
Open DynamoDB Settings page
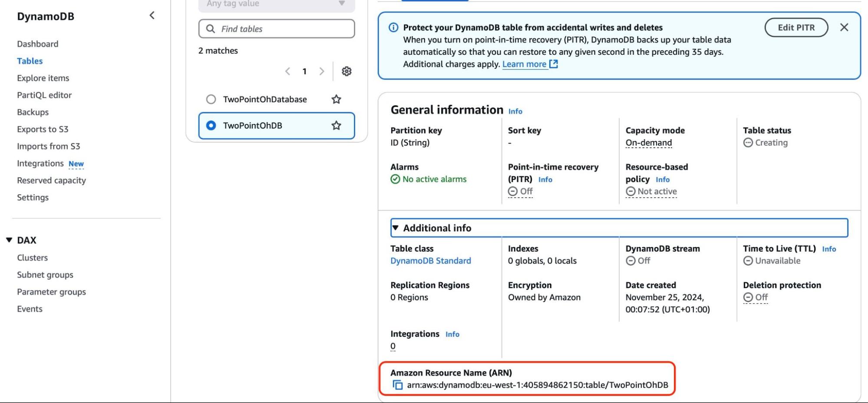(x=33, y=197)
